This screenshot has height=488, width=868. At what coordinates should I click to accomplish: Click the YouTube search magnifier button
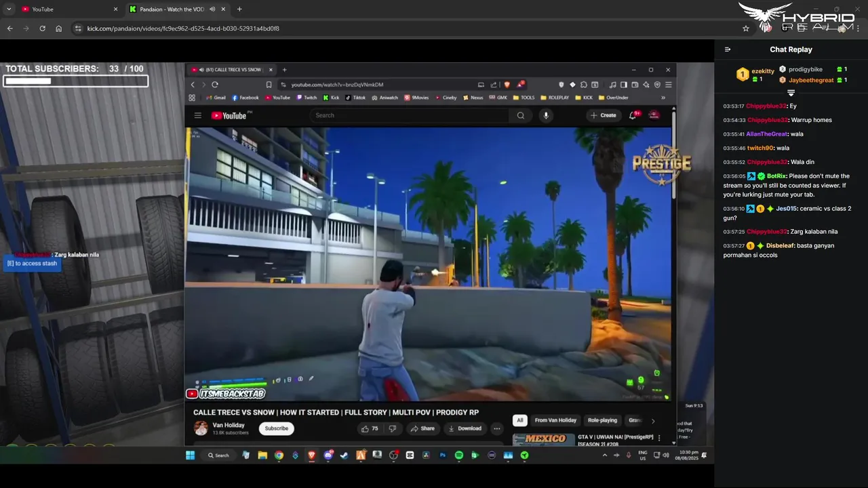coord(521,115)
